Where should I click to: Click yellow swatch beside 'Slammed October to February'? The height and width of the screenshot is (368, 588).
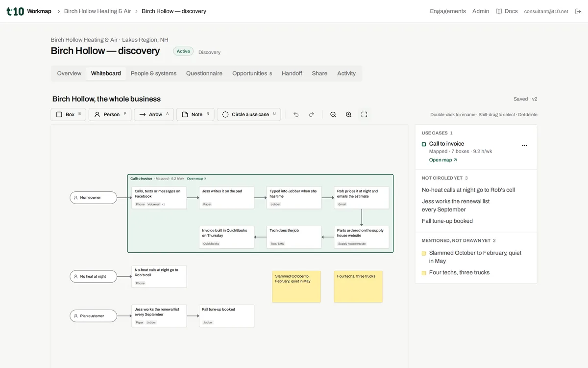pos(424,254)
